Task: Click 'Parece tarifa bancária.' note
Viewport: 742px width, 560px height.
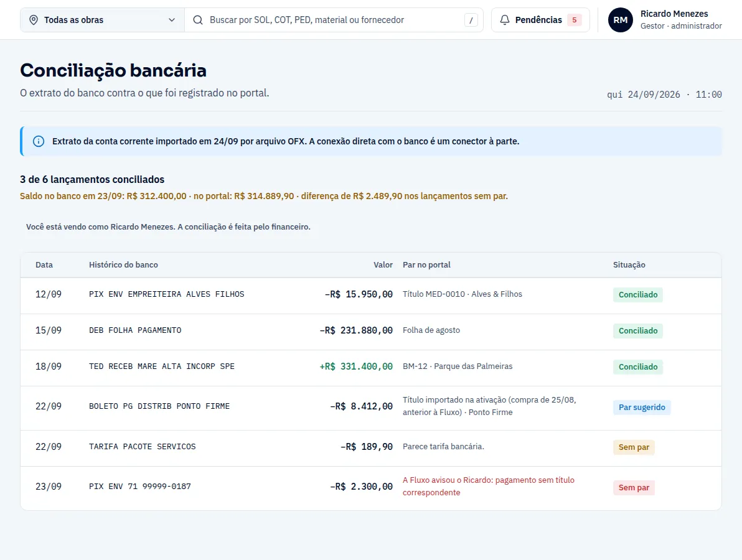Action: (x=443, y=447)
